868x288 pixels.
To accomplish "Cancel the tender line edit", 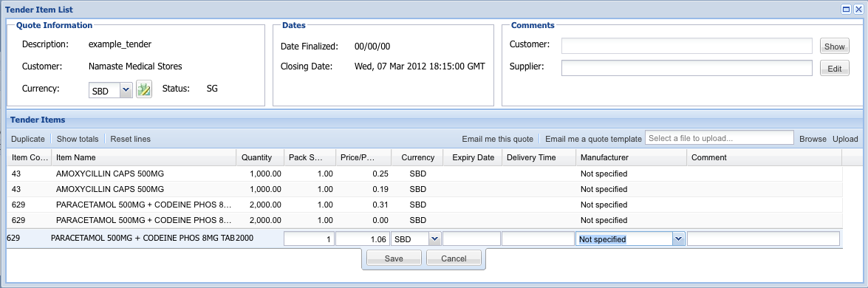I will point(454,258).
